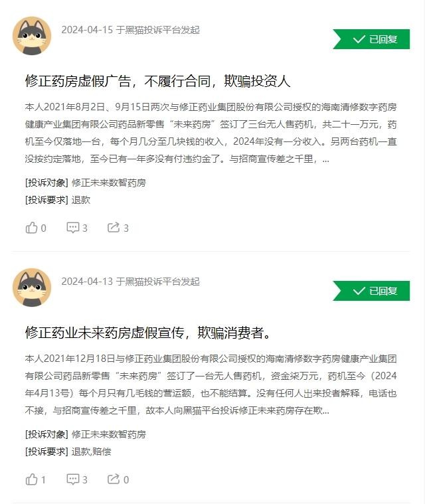This screenshot has height=504, width=425.
Task: Click cat avatar of the 04-13 poster
Action: pyautogui.click(x=32, y=288)
